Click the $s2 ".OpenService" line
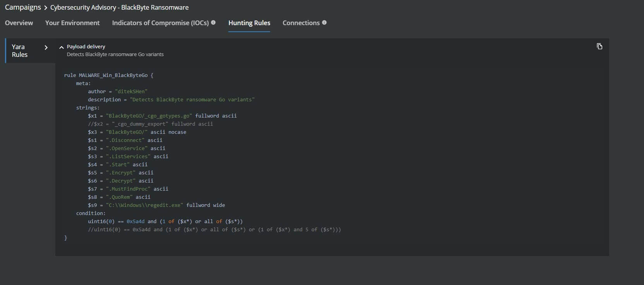The image size is (644, 285). 127,148
